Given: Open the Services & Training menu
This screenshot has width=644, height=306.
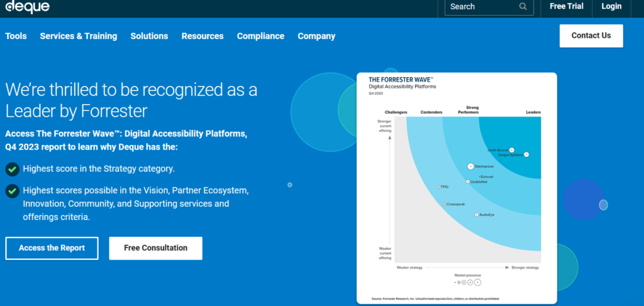Looking at the screenshot, I should point(79,36).
